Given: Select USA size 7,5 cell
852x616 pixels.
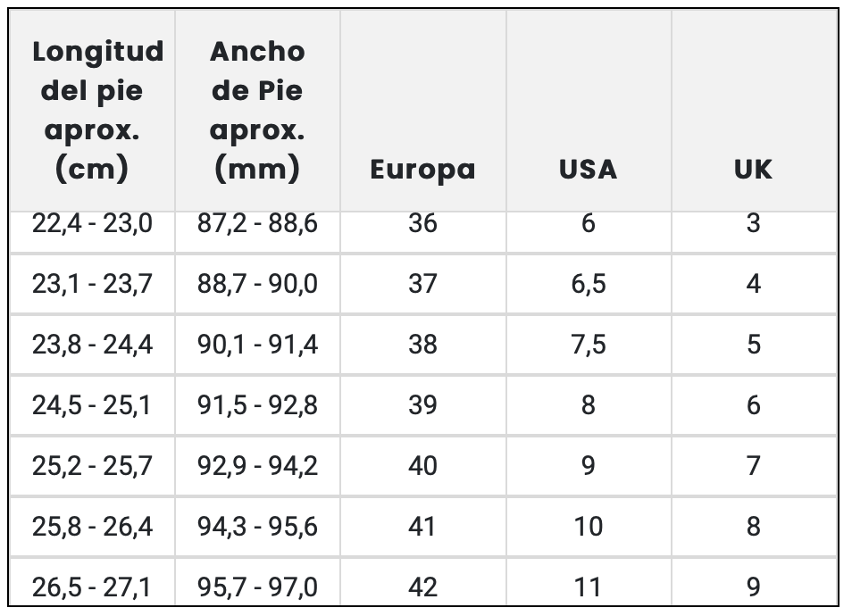Looking at the screenshot, I should (x=588, y=345).
